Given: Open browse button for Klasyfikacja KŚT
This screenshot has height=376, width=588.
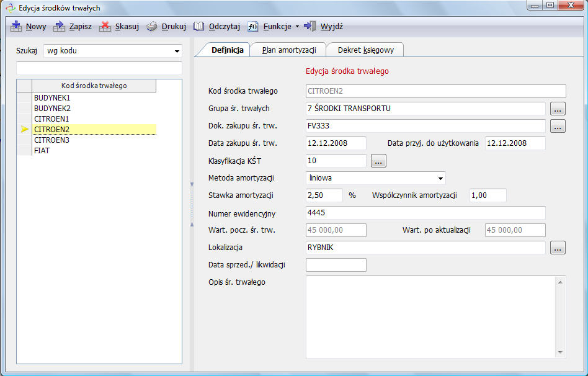Looking at the screenshot, I should 378,161.
